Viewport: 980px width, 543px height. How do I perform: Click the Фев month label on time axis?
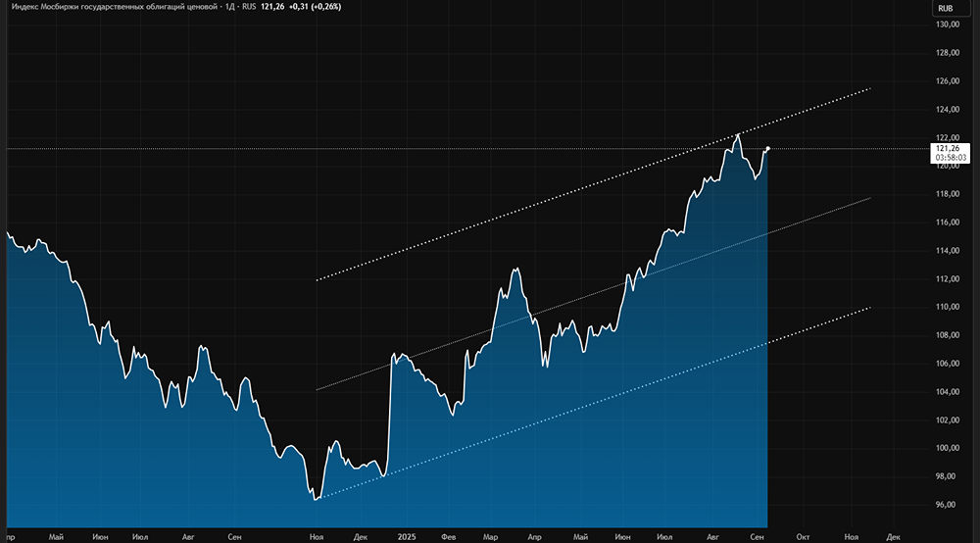click(448, 537)
